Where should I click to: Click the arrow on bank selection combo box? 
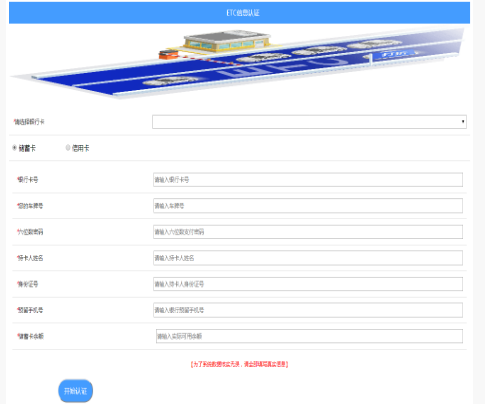click(x=463, y=122)
